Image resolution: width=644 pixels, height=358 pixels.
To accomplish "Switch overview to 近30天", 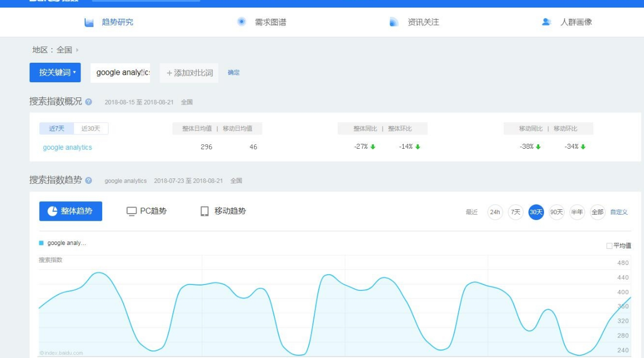I will [91, 129].
